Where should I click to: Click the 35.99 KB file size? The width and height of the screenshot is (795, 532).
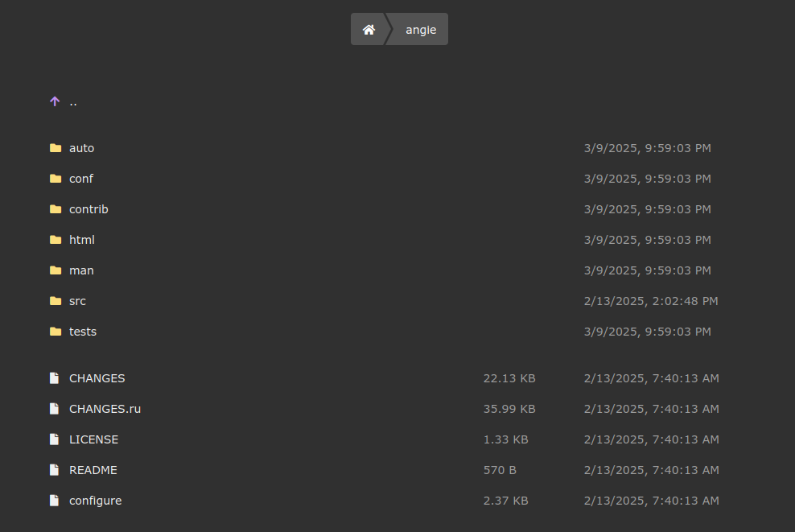(x=509, y=409)
